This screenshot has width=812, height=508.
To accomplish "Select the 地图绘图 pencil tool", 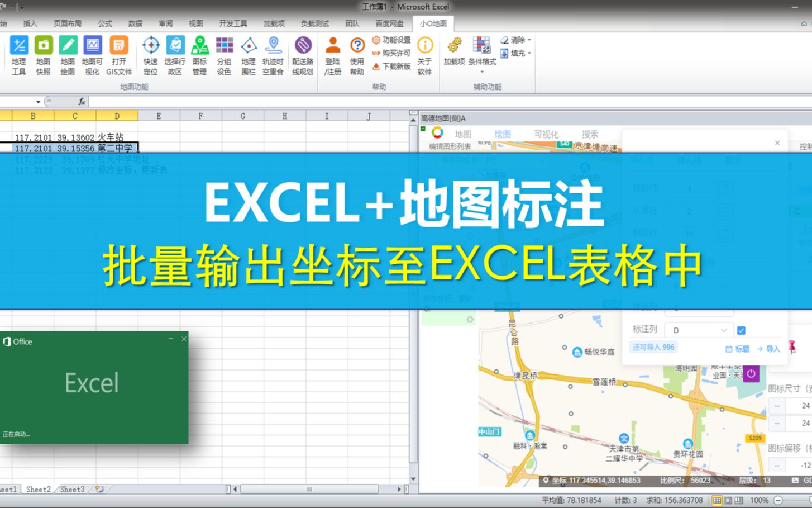I will (x=68, y=55).
